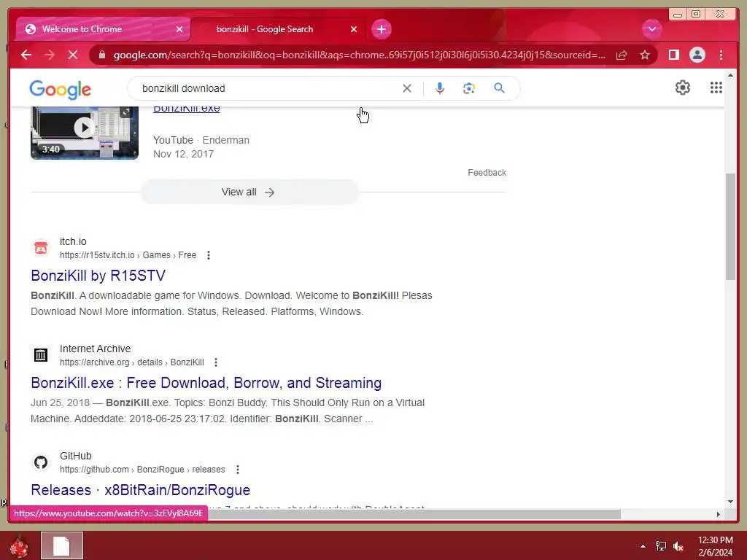Play the 3:40 BonziKill video thumbnail
Image resolution: width=747 pixels, height=560 pixels.
85,133
